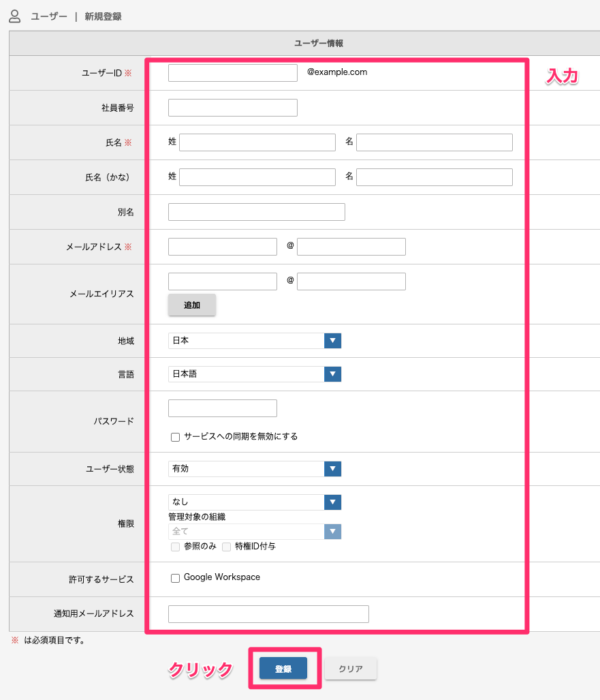Screen dimensions: 600x700
Task: Open the 地域 dropdown showing 日本
Action: [x=254, y=341]
